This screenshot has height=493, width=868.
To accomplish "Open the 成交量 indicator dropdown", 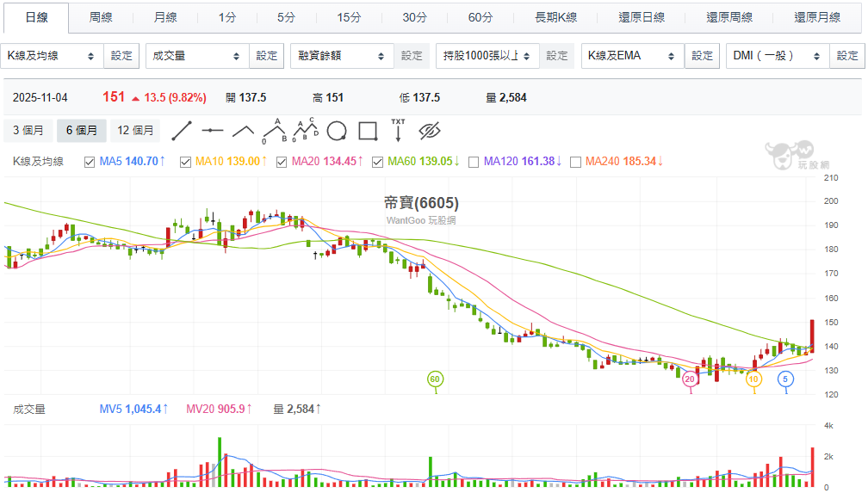I will coord(196,56).
